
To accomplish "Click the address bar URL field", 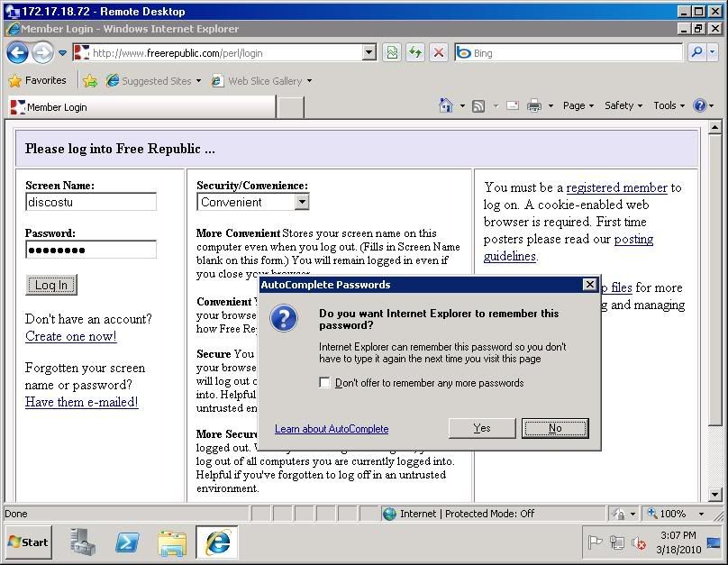I will (225, 53).
